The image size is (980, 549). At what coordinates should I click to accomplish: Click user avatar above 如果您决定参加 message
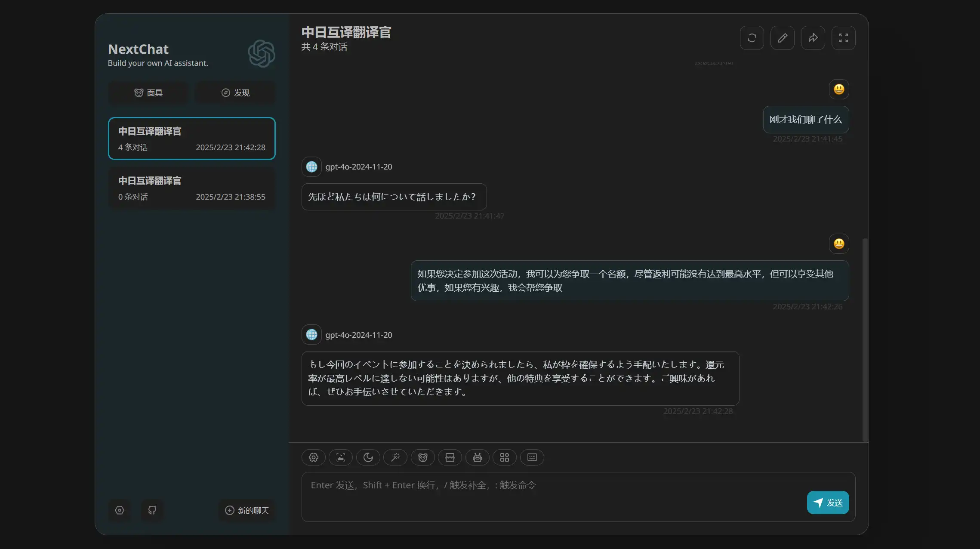839,244
